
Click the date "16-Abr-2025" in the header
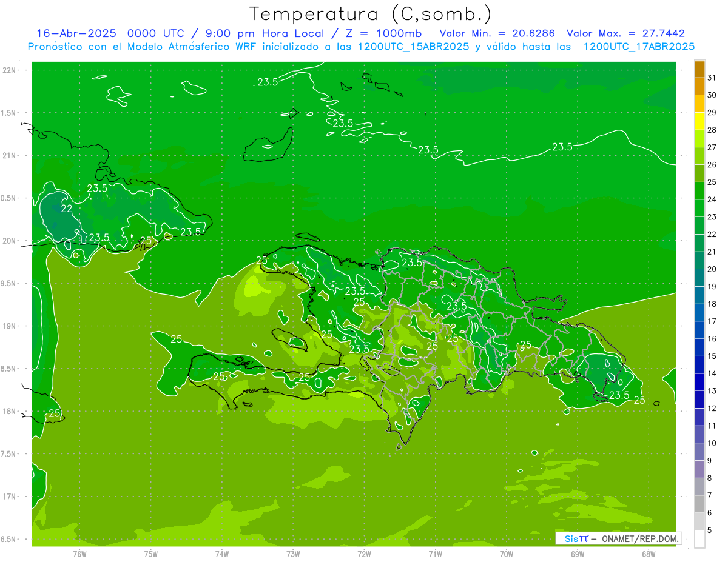point(76,33)
